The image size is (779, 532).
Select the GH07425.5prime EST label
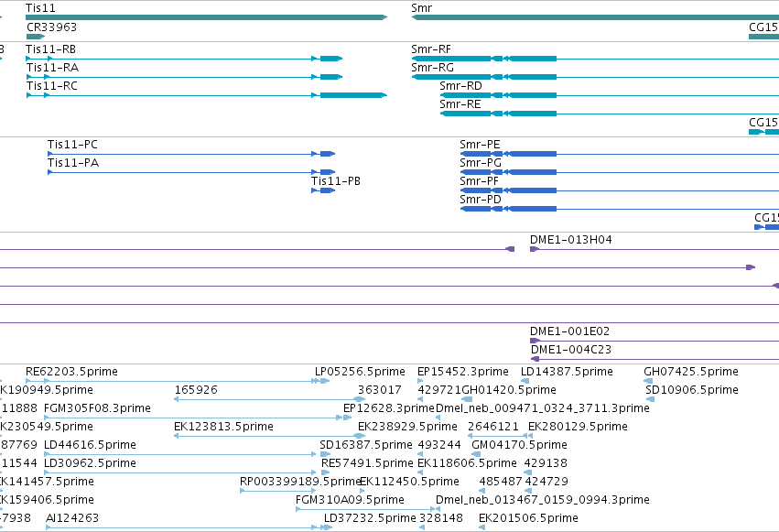point(691,372)
